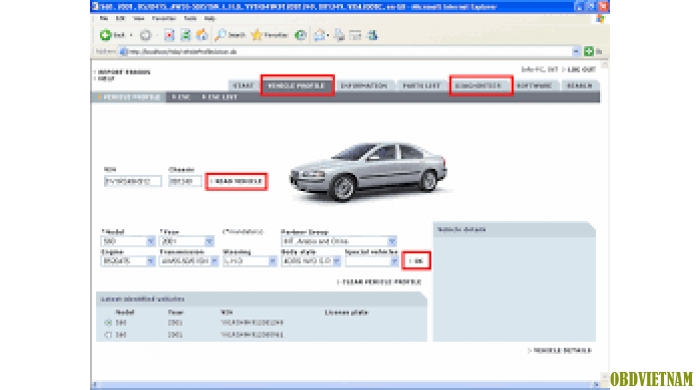Screen dimensions: 700x390
Task: Open the File menu
Action: 104,18
